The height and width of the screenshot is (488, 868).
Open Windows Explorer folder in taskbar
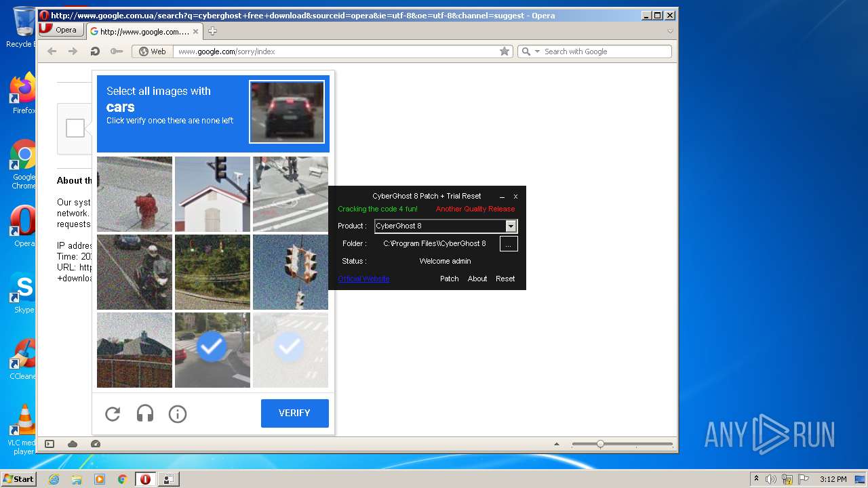tap(77, 479)
